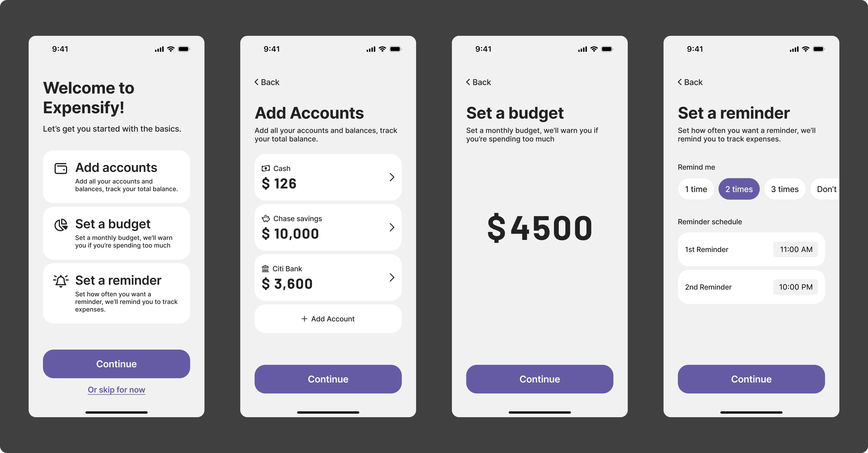
Task: Click 'Or skip for now' link
Action: [x=116, y=389]
